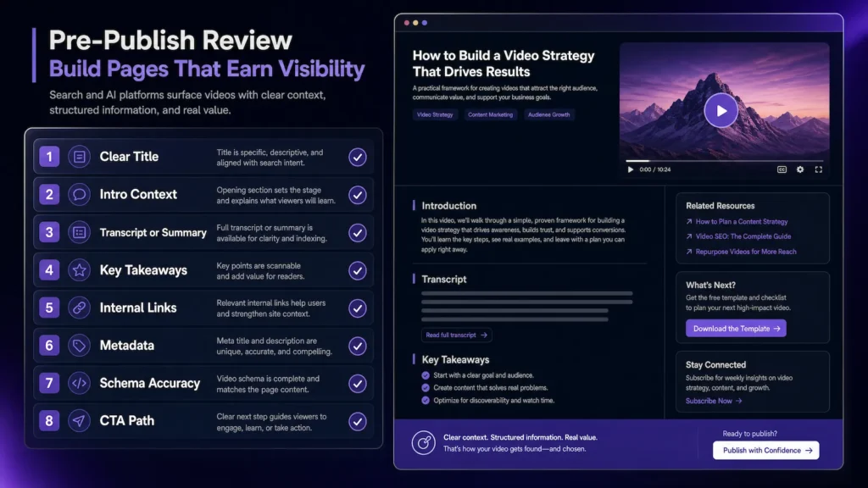Select the Content Marketing tag
This screenshot has height=488, width=868.
[x=491, y=114]
